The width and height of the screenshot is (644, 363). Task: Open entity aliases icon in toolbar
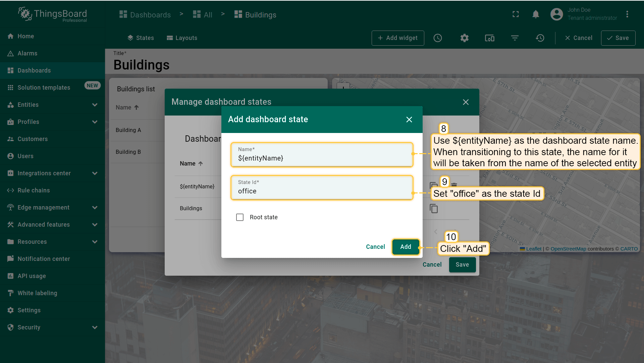pos(489,38)
